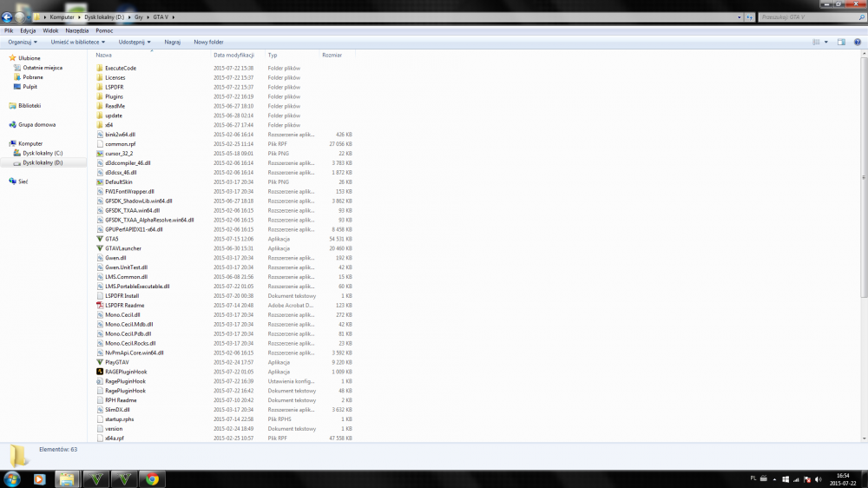Viewport: 868px width, 488px height.
Task: Click the bink2w64.dll file icon
Action: tap(100, 135)
